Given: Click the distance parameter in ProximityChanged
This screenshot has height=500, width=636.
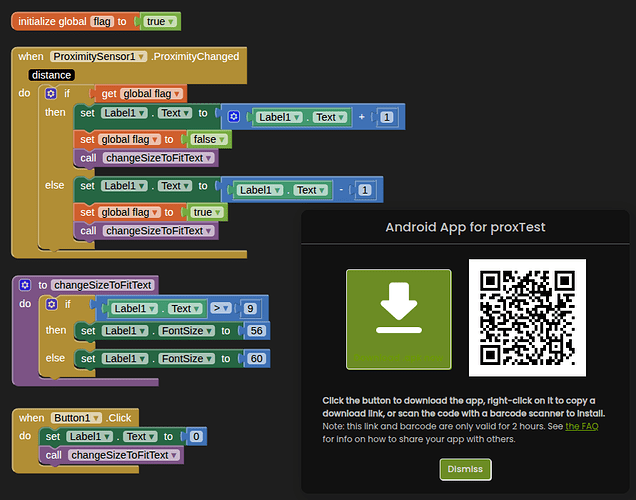Looking at the screenshot, I should (51, 75).
